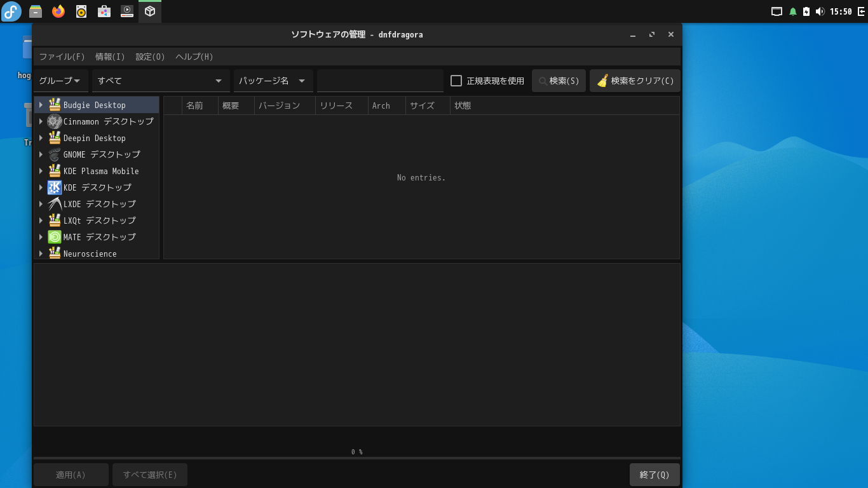This screenshot has width=868, height=488.
Task: Open the Fedora application menu
Action: pyautogui.click(x=11, y=11)
